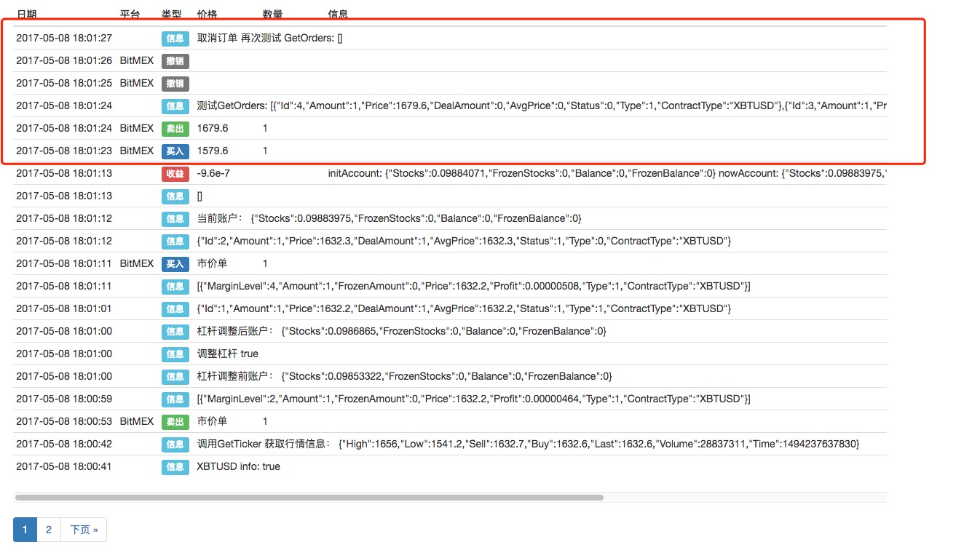Click the 信息 badge in the 18:01:27 row
980x550 pixels.
[175, 38]
